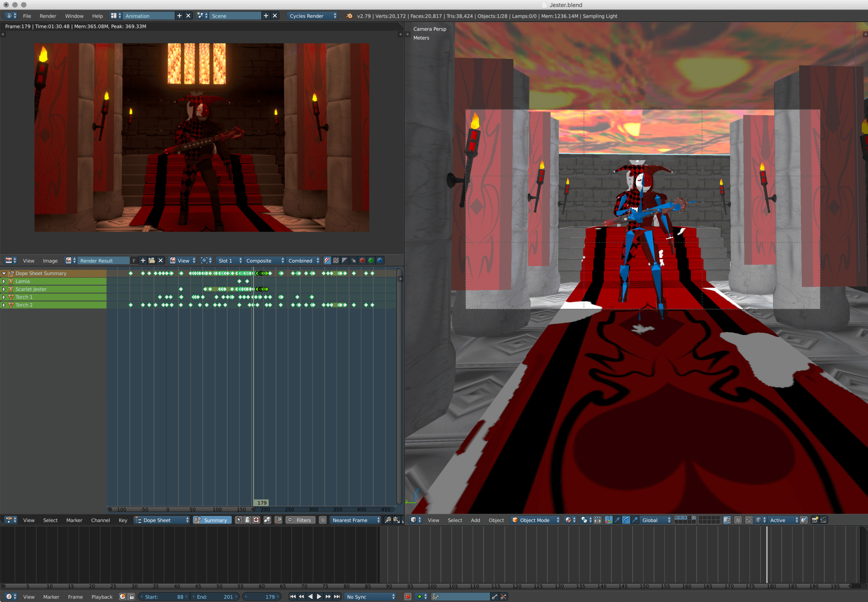Screen dimensions: 868x602
Task: Open the Animation screen layout selector
Action: 116,16
